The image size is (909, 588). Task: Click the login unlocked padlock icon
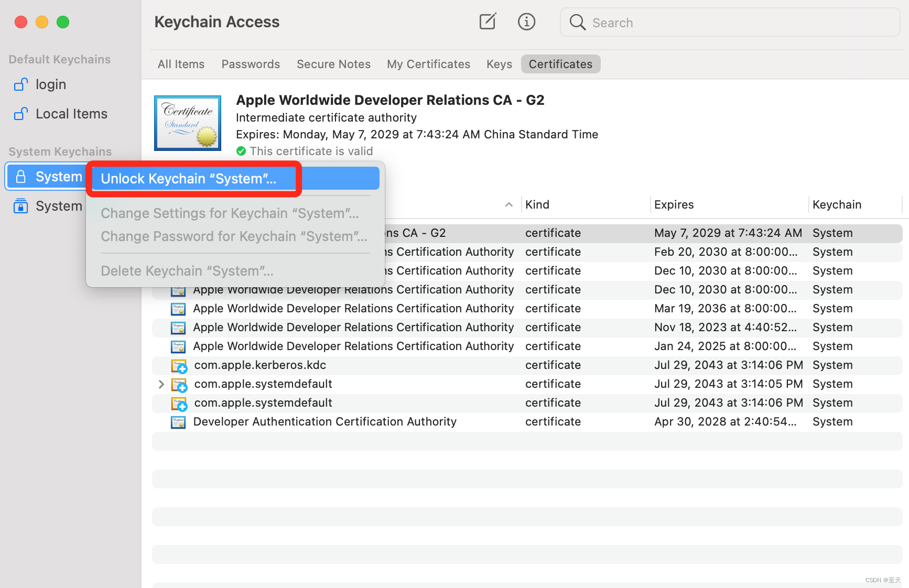tap(20, 84)
